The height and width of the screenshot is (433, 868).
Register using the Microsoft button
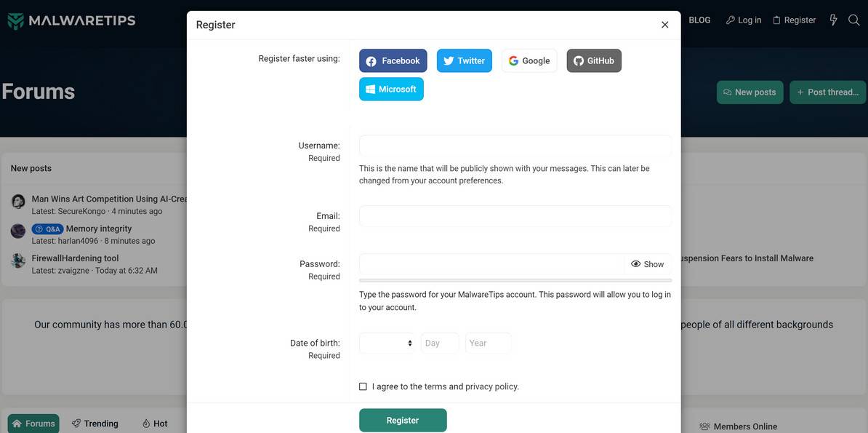point(391,90)
